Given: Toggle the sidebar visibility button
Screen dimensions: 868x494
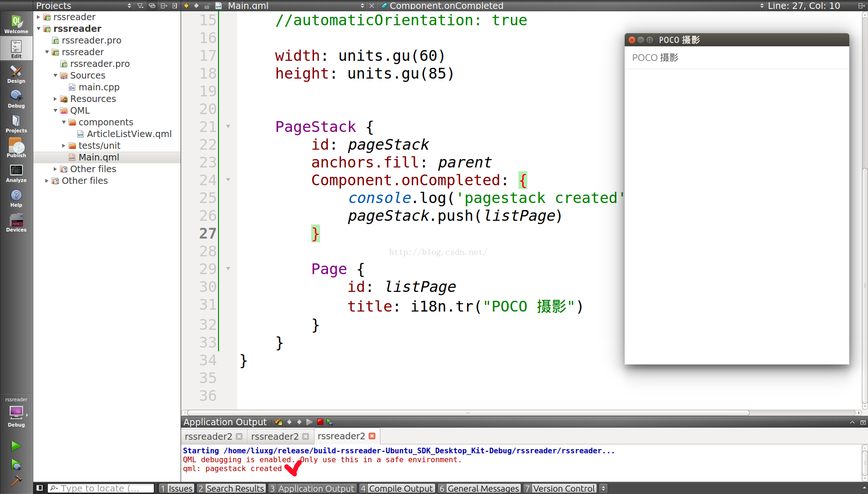Looking at the screenshot, I should click(x=40, y=488).
